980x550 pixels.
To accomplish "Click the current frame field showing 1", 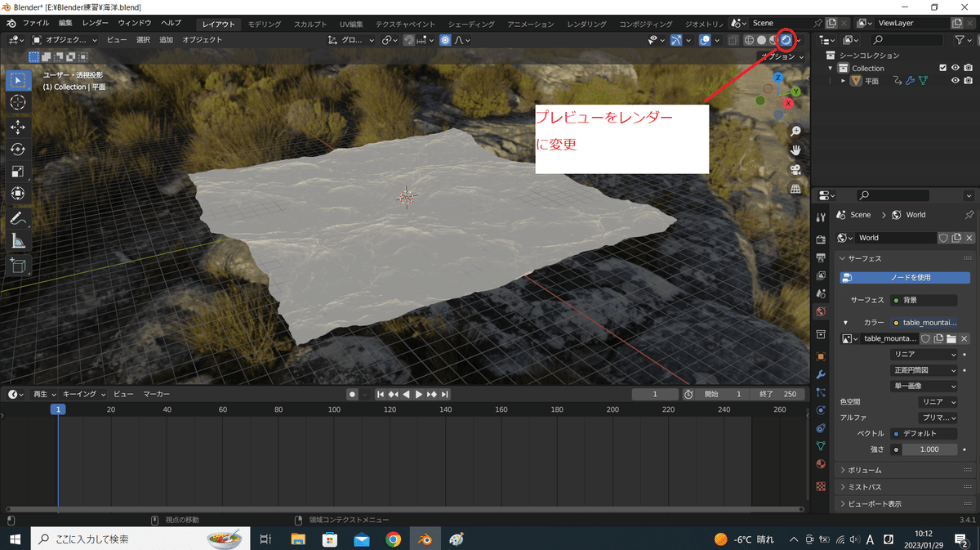I will 655,394.
